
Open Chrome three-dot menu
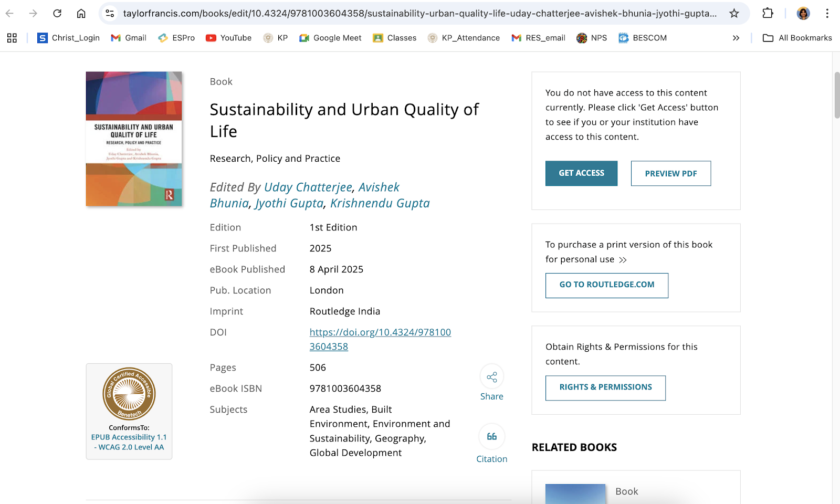pyautogui.click(x=827, y=13)
